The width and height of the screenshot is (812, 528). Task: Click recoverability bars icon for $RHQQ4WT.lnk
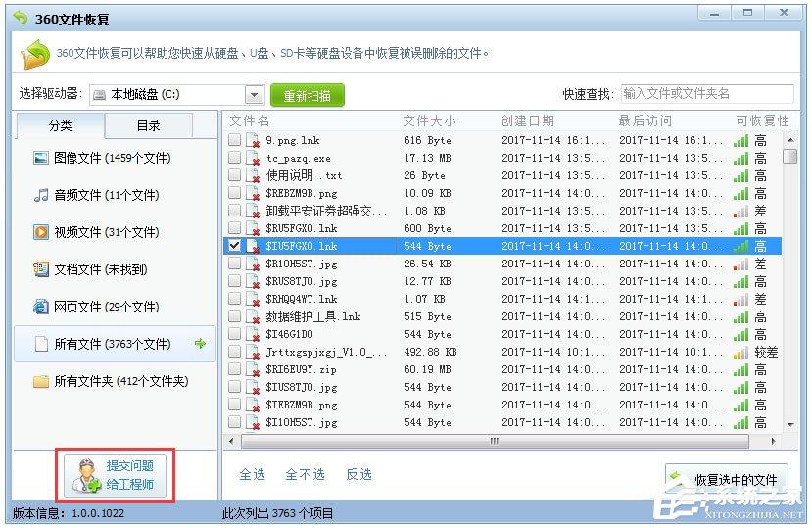pyautogui.click(x=741, y=300)
